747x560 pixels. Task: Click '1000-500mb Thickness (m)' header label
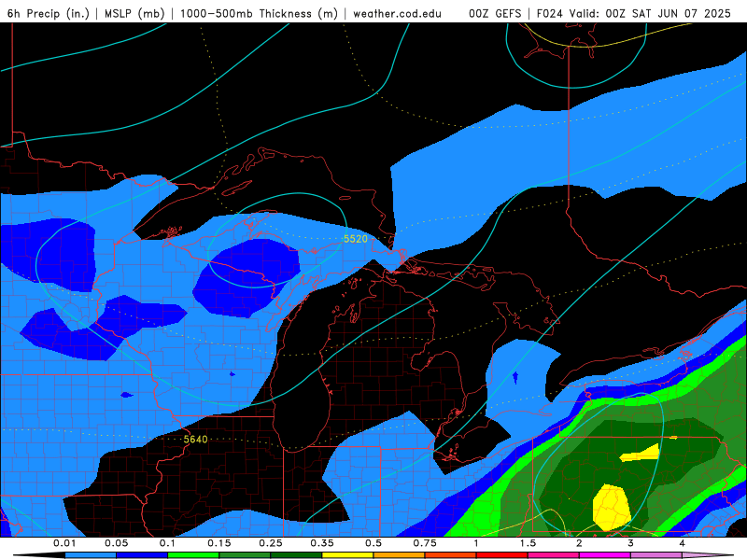click(259, 13)
